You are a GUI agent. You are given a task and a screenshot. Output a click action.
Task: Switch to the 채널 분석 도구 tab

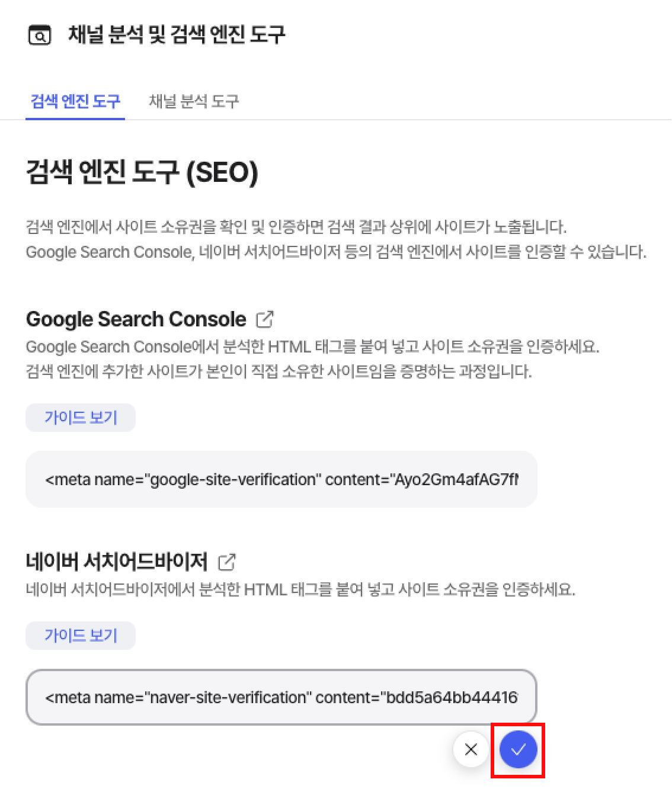point(193,101)
